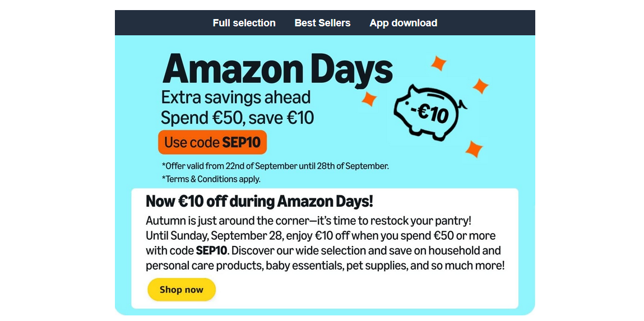644x321 pixels.
Task: Go to Best Sellers
Action: [322, 23]
